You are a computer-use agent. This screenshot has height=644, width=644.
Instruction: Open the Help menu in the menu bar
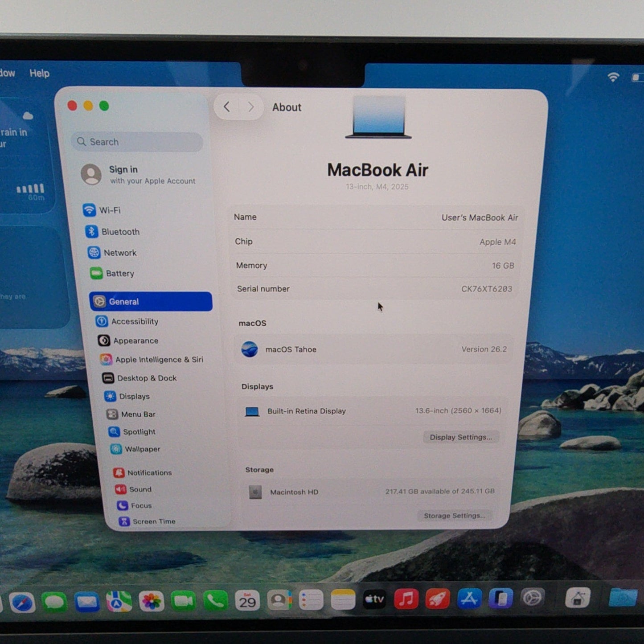point(39,73)
